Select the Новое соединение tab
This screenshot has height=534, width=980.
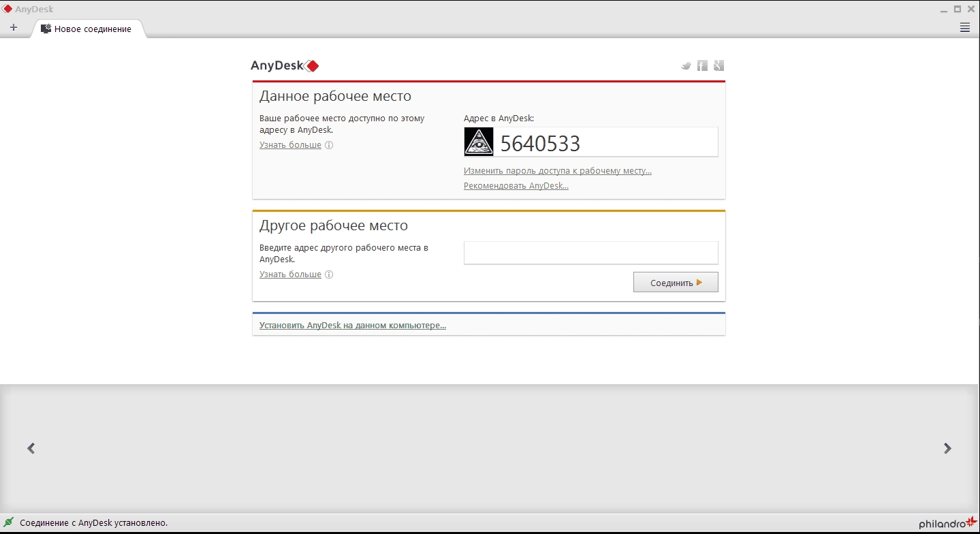[87, 29]
